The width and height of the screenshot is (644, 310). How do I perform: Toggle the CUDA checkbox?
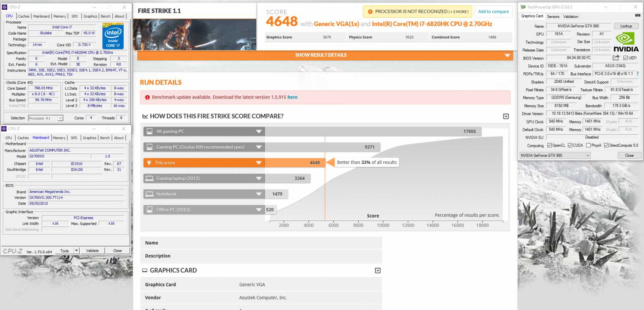click(570, 146)
